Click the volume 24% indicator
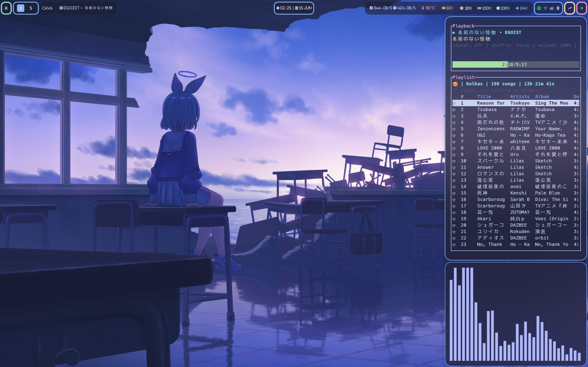This screenshot has height=367, width=588. 521,8
